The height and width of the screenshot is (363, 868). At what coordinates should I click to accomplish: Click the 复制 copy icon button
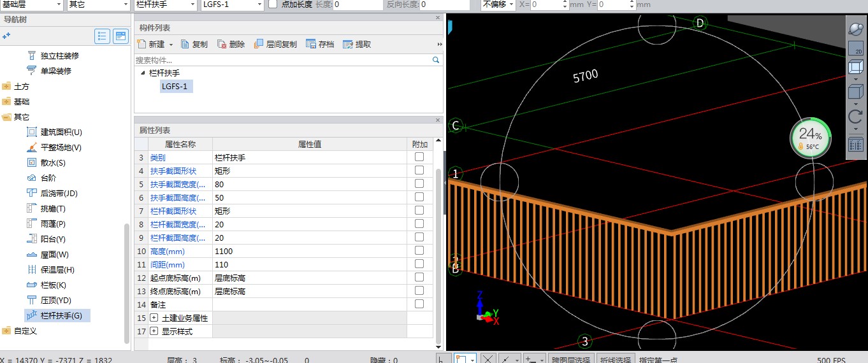point(194,44)
